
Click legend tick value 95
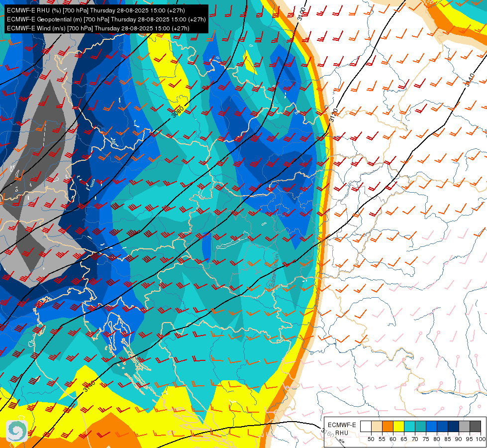[x=469, y=439]
